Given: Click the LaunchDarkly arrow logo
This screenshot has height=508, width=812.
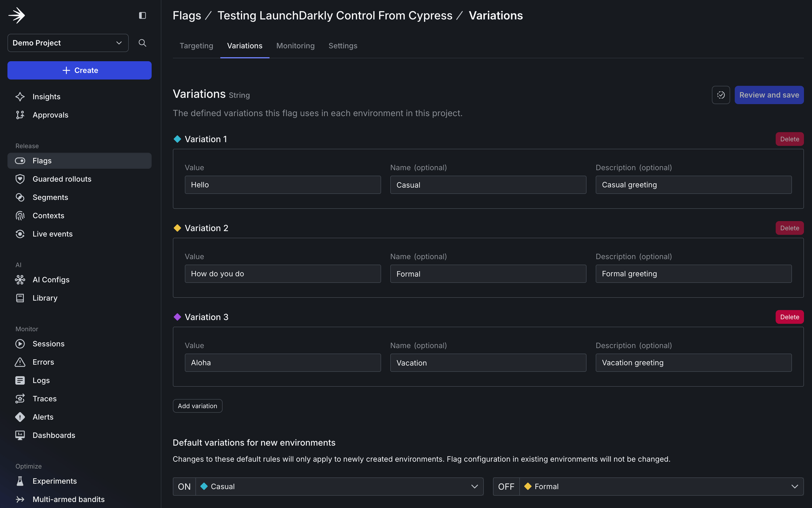Looking at the screenshot, I should [17, 15].
